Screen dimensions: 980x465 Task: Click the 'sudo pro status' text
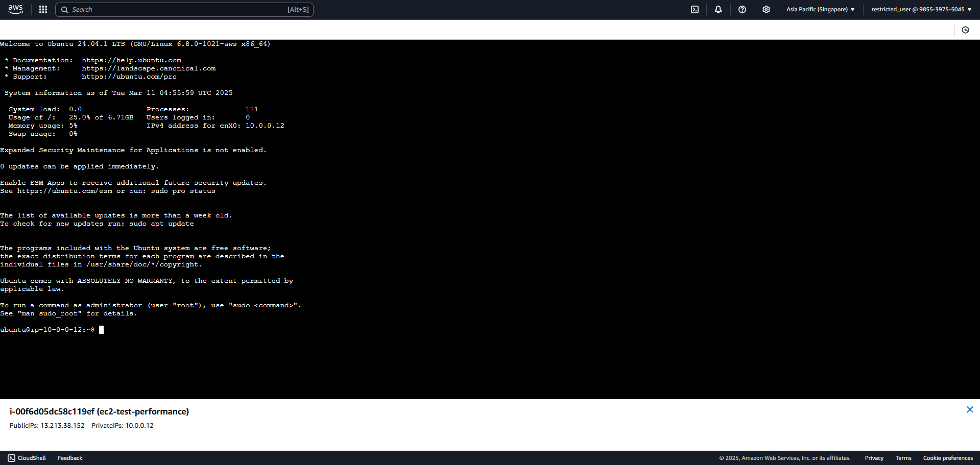pyautogui.click(x=183, y=191)
